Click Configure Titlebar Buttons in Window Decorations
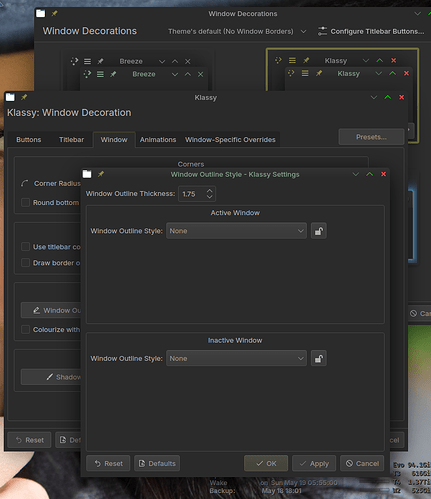 pos(371,31)
